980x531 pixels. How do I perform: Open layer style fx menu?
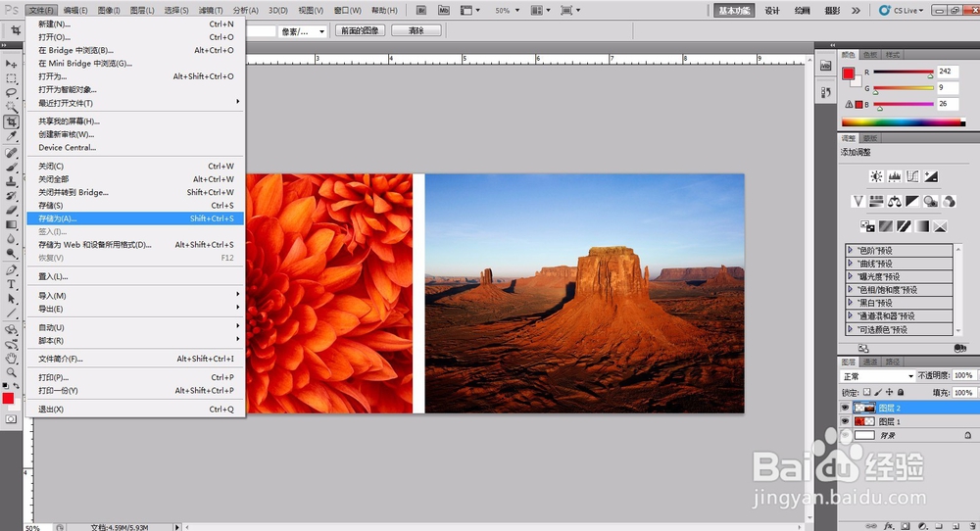point(890,527)
